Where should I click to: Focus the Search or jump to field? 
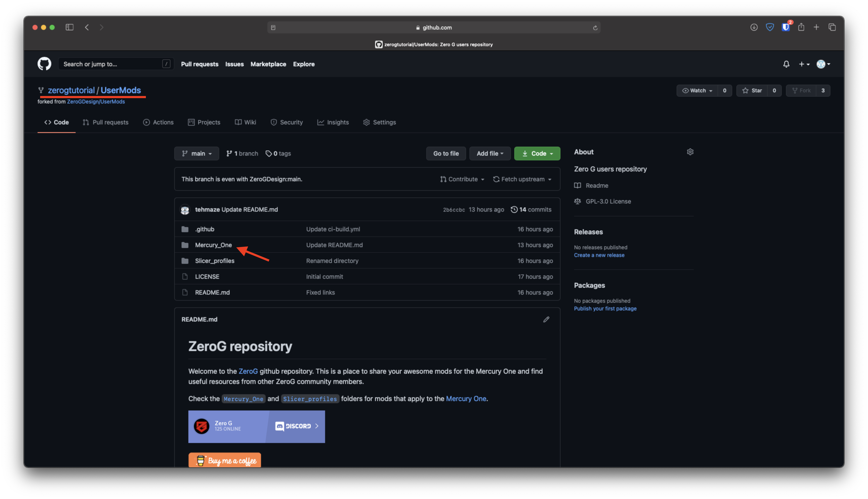click(x=116, y=64)
